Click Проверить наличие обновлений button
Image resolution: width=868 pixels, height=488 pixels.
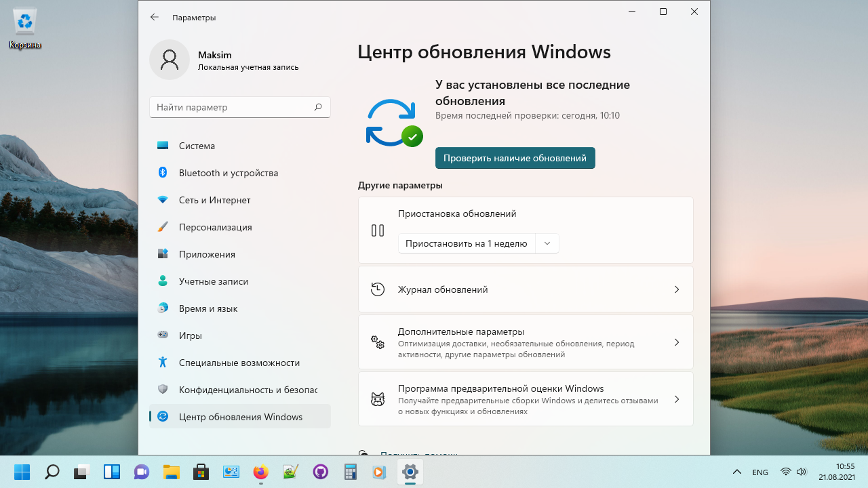515,158
